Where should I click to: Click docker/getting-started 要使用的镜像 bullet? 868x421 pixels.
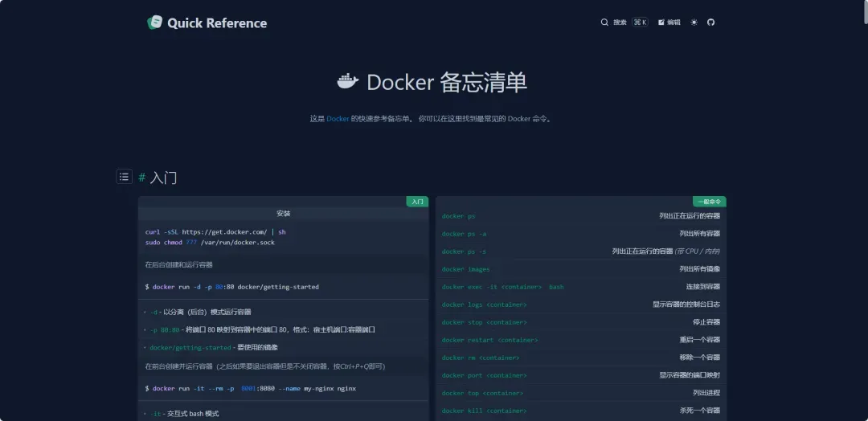pos(214,347)
